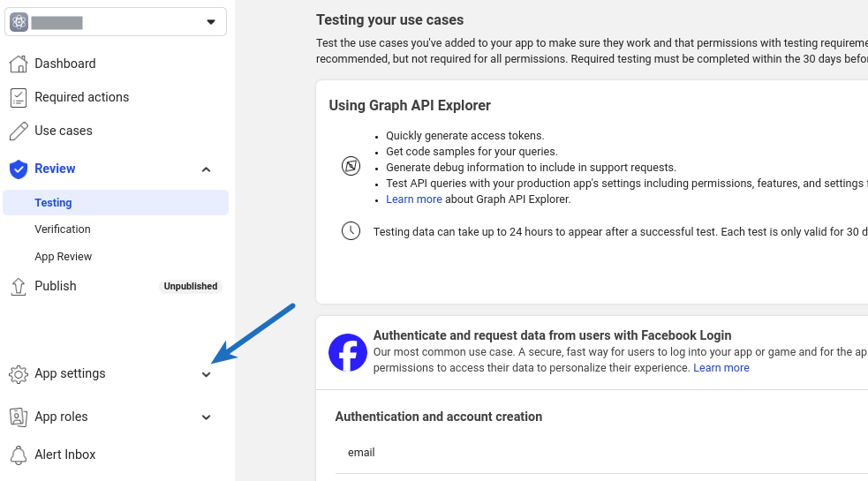
Task: Click the Dashboard house icon
Action: [19, 64]
